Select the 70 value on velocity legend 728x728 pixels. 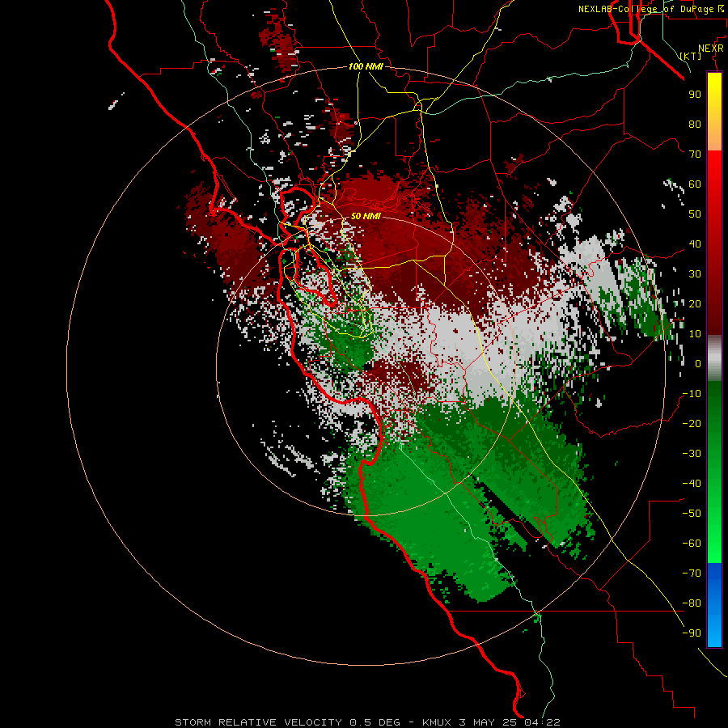[x=695, y=154]
